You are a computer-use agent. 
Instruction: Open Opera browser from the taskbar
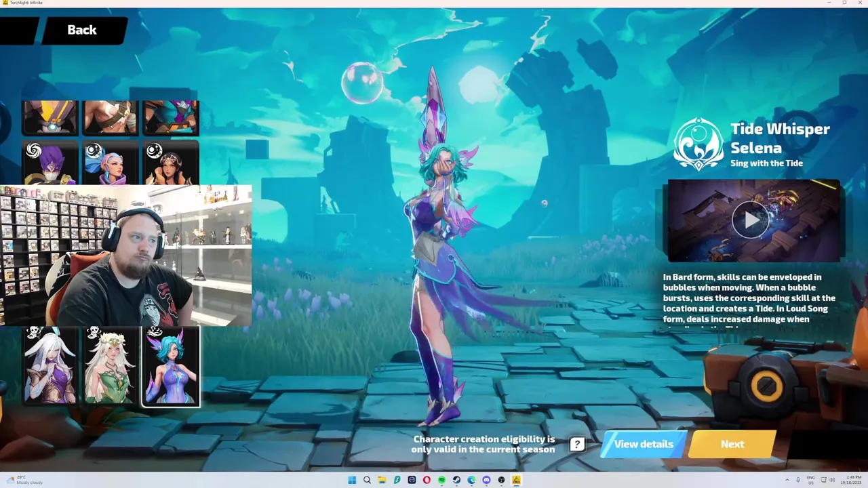pyautogui.click(x=427, y=481)
